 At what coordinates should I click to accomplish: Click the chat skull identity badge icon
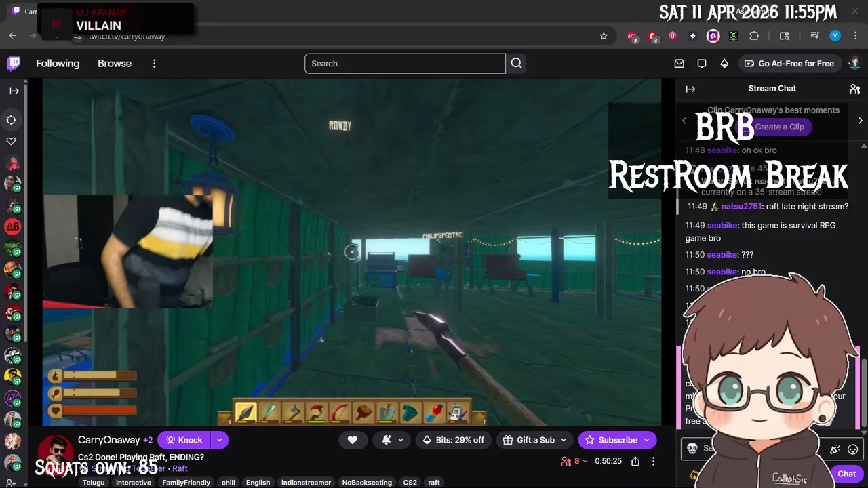point(692,449)
